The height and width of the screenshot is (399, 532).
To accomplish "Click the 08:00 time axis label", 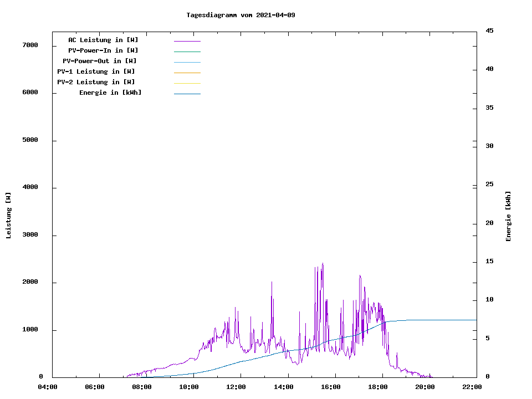I will click(142, 387).
